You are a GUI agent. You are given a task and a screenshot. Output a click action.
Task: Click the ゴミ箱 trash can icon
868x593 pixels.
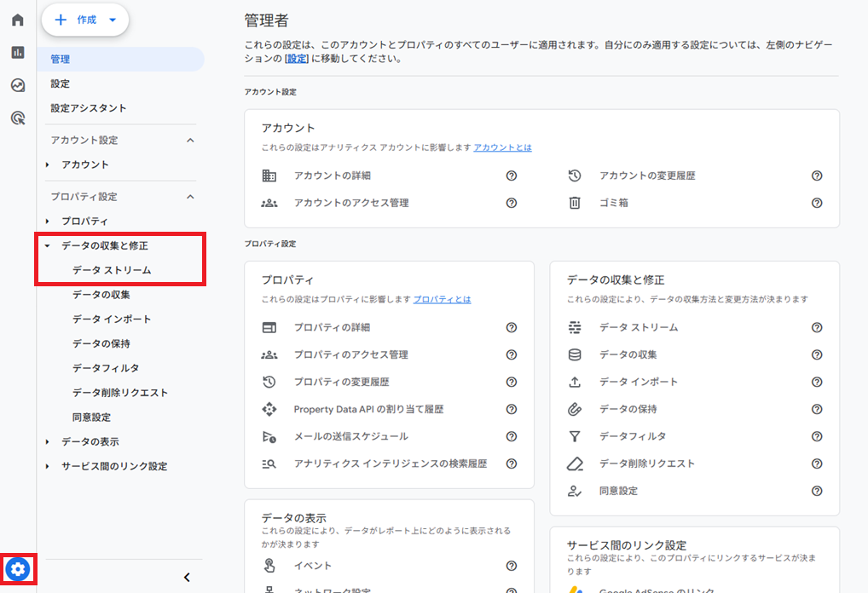tap(575, 203)
